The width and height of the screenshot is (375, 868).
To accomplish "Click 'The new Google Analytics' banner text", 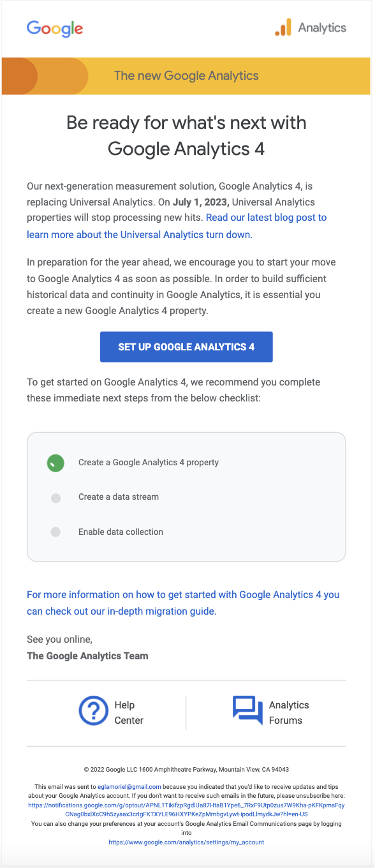I will click(186, 76).
